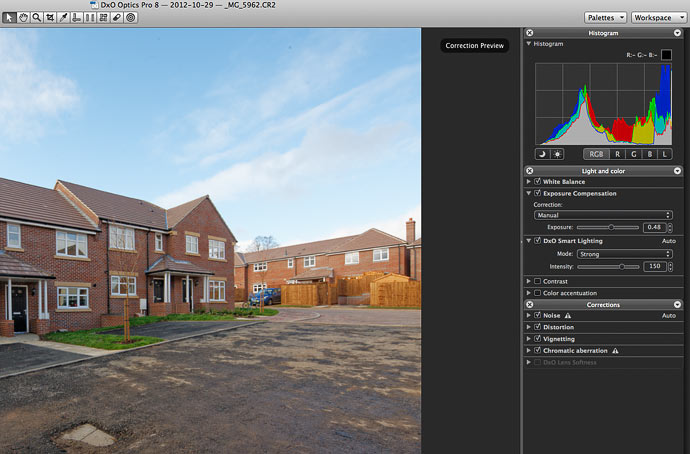Select the Zoom magnifier tool

point(37,18)
